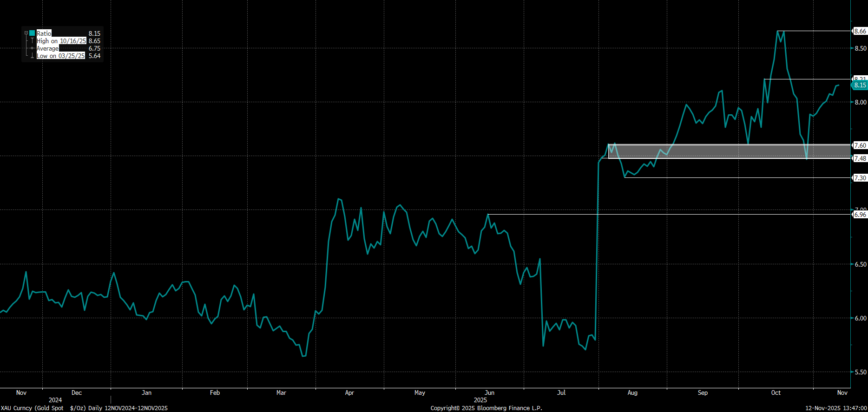868x412 pixels.
Task: Select the Low on 03/25/25 legend entry
Action: click(61, 56)
